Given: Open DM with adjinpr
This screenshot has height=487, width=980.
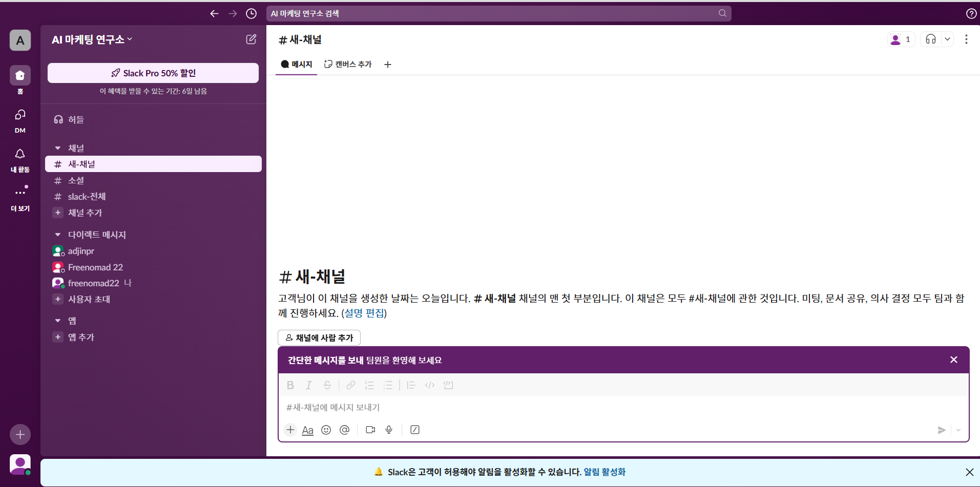Looking at the screenshot, I should pos(153,251).
